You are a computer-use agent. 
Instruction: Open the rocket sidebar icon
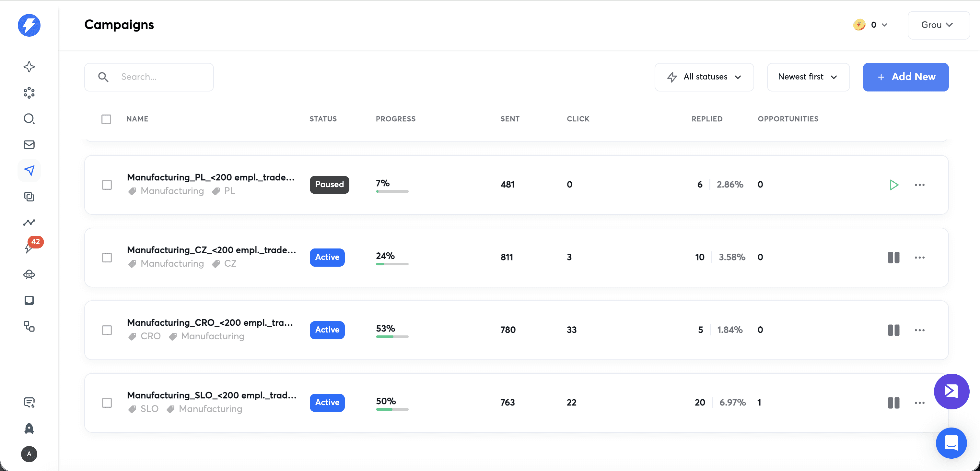[29, 429]
